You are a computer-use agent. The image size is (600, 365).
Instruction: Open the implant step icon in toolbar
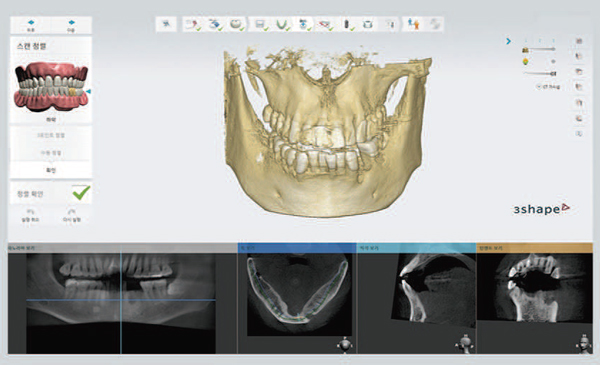[x=347, y=24]
